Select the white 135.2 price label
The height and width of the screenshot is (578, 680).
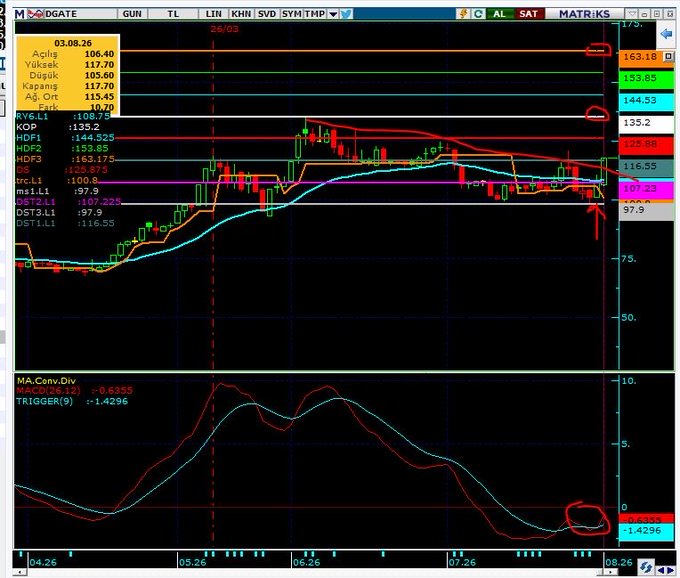coord(646,123)
